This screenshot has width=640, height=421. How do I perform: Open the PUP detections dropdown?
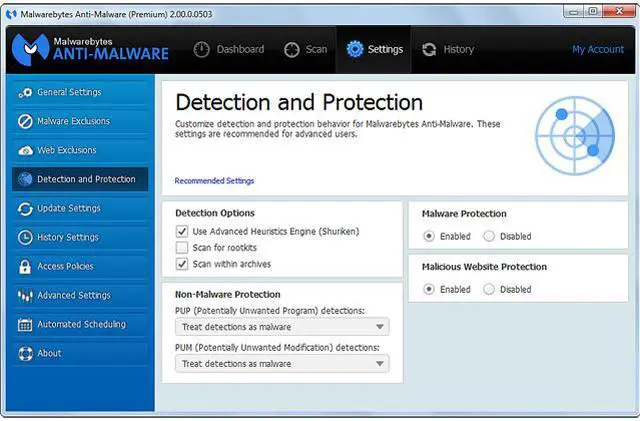coord(282,327)
